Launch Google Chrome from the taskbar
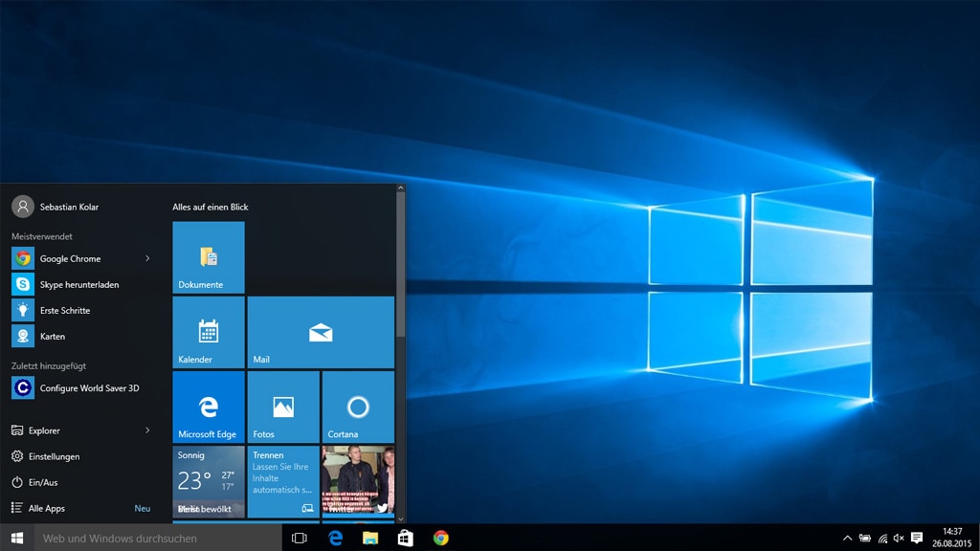This screenshot has width=980, height=551. 440,538
